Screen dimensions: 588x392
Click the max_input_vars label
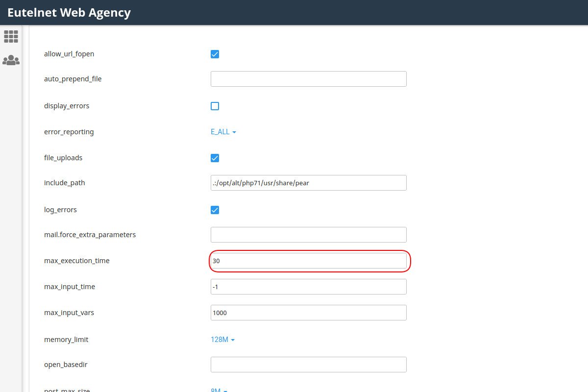pos(69,313)
